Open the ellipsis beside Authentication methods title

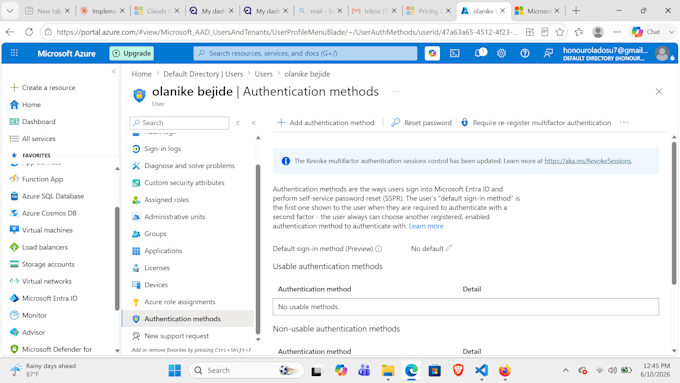396,92
